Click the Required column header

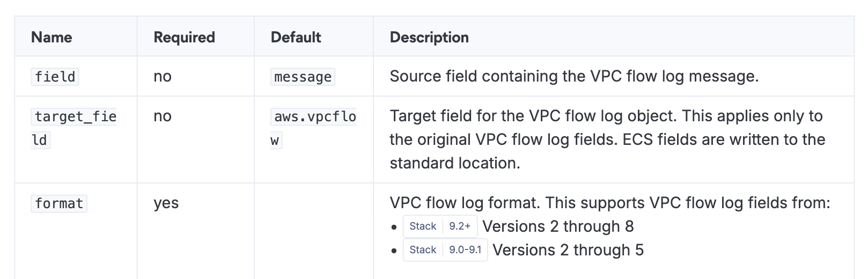(x=184, y=37)
